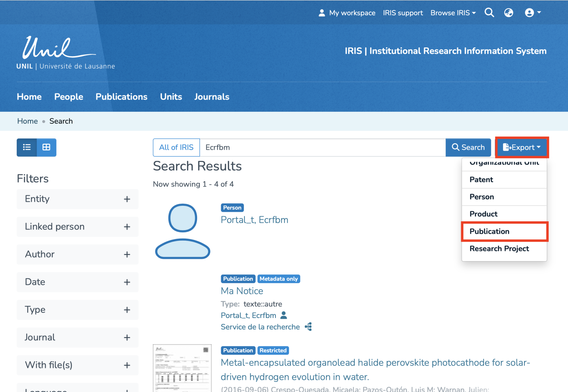The width and height of the screenshot is (568, 392).
Task: Open the user account avatar menu
Action: click(532, 13)
